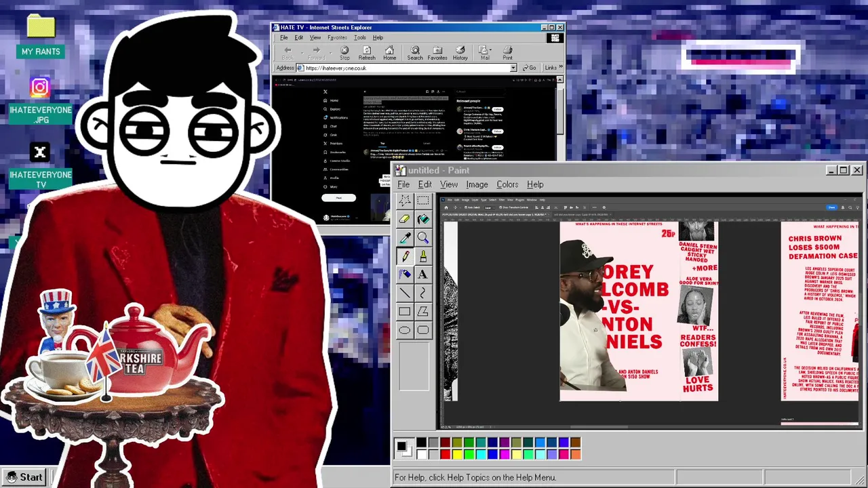Select the red color swatch in palette
868x488 pixels.
pos(445,453)
